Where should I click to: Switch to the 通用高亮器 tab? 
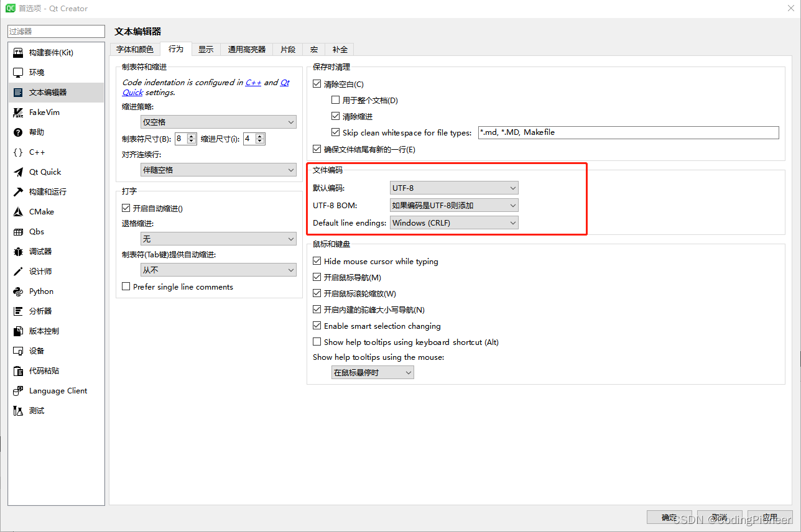pos(247,50)
